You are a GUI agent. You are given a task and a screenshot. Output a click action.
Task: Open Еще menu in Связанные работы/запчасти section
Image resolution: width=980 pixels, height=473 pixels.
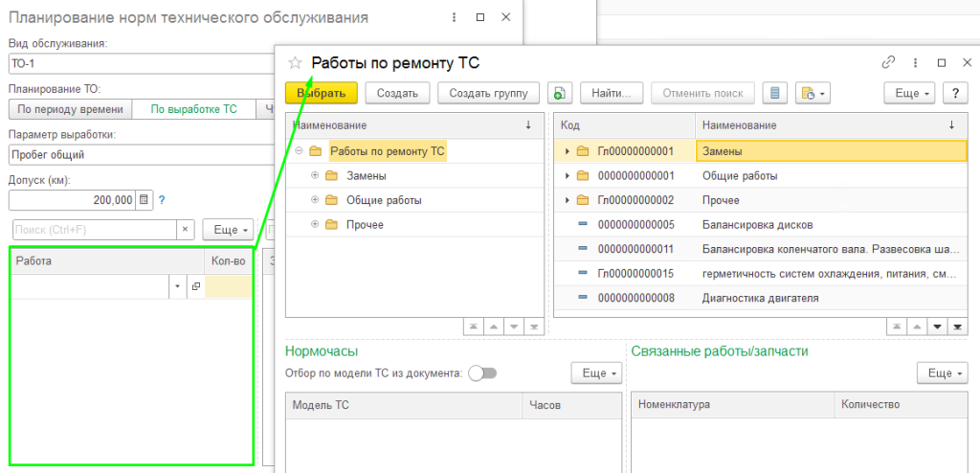[x=943, y=373]
